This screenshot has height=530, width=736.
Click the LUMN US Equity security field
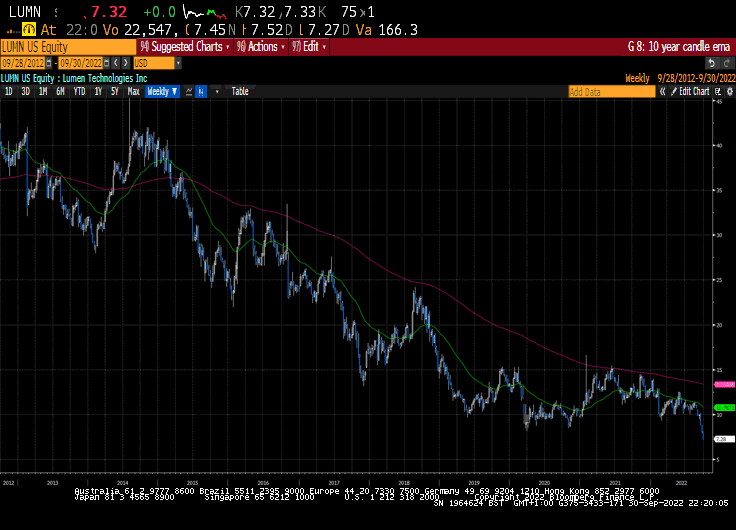coord(68,47)
